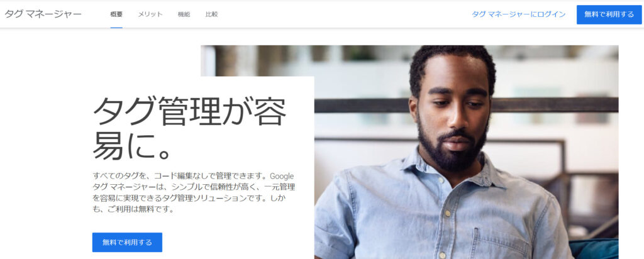
Task: Click the タグ マネージャー logo text
Action: pos(43,14)
